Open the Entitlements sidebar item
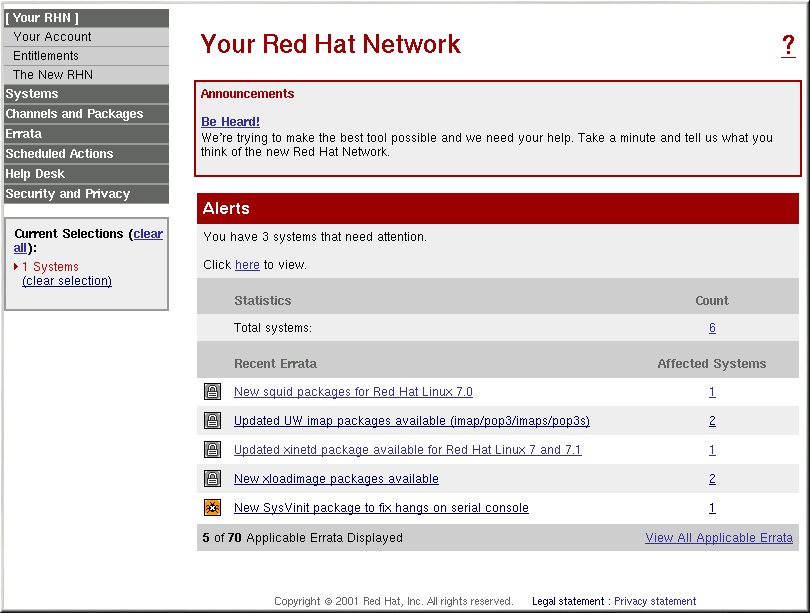Viewport: 810px width, 613px height. click(x=46, y=56)
